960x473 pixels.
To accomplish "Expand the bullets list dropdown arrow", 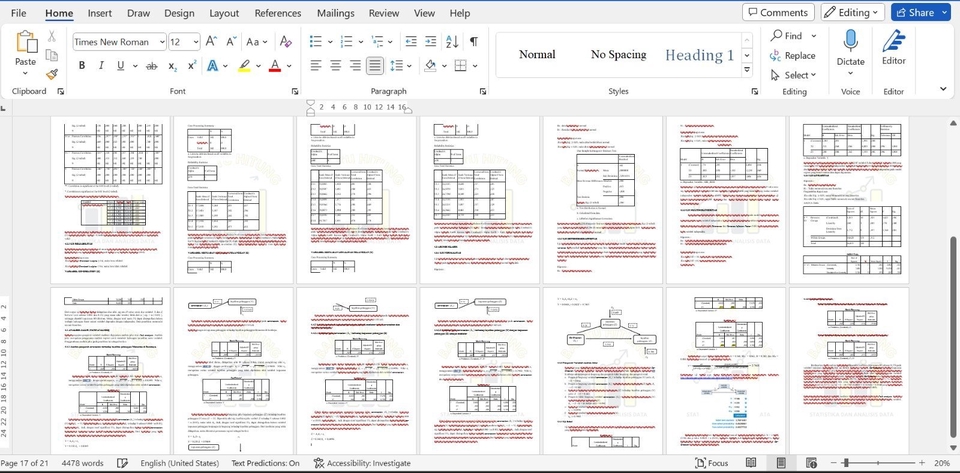I will point(330,42).
